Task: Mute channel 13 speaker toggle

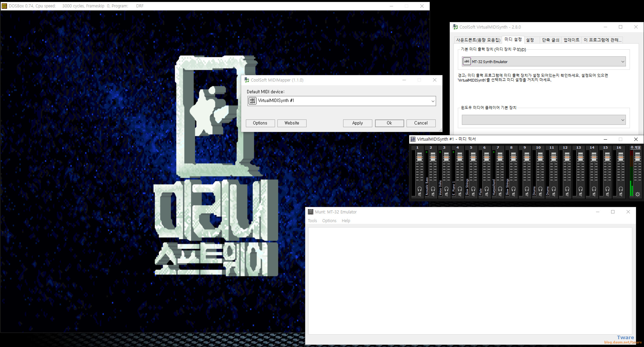Action: pyautogui.click(x=581, y=194)
